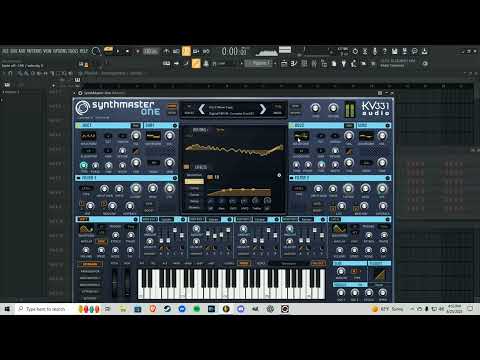The width and height of the screenshot is (480, 360).
Task: Open Steam from the taskbar
Action: click(167, 309)
